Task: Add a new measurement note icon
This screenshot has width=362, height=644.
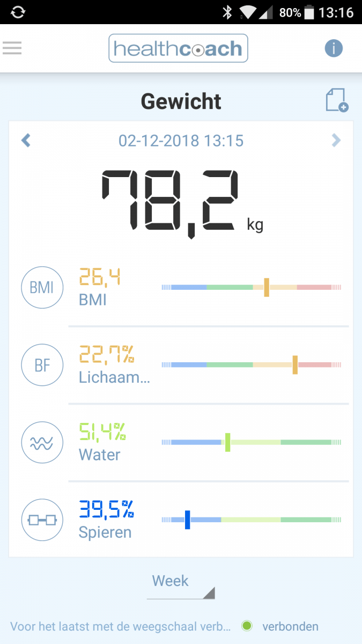Action: [337, 100]
